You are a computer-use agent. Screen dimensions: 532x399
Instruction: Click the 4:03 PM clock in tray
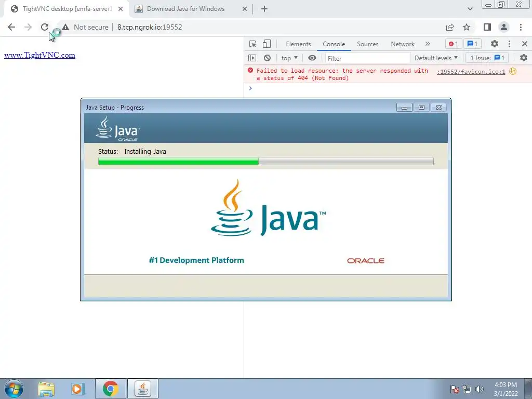(506, 385)
